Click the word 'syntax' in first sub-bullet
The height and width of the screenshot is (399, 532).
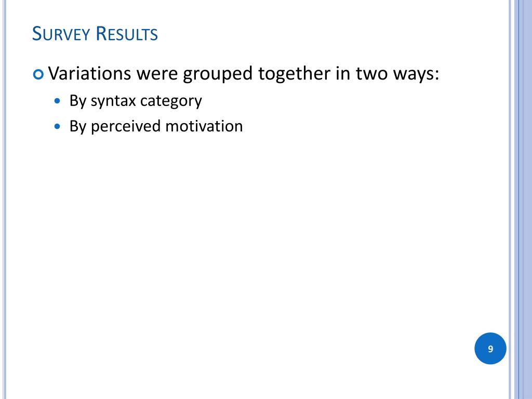coord(113,101)
